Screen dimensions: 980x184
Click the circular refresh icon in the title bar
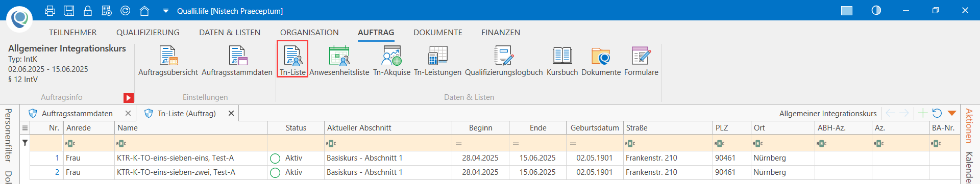tap(125, 10)
